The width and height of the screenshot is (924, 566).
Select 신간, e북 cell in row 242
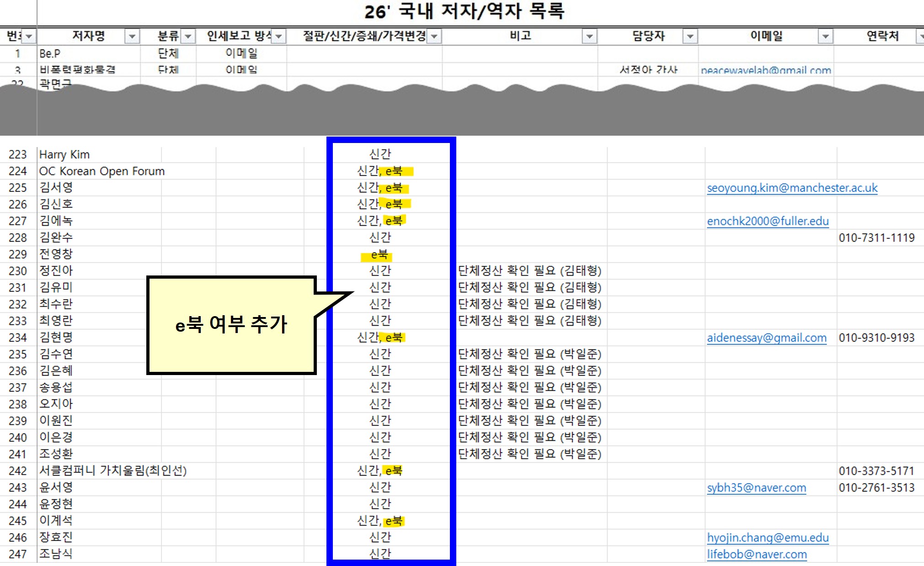point(380,471)
